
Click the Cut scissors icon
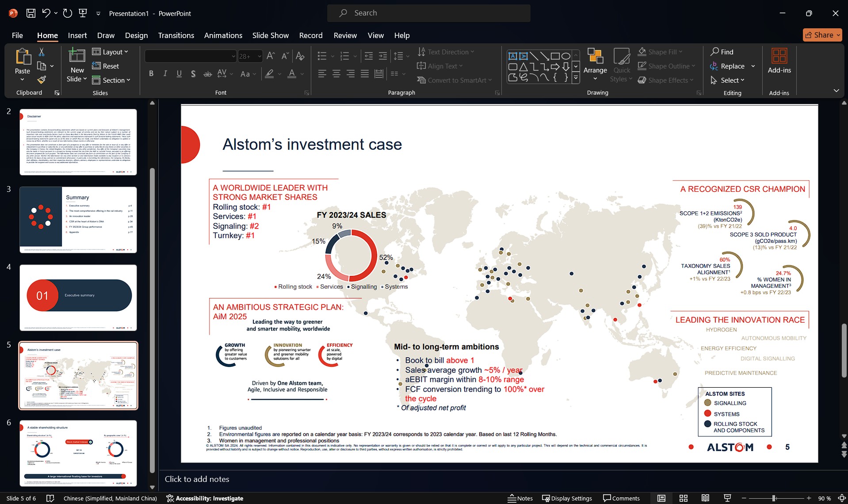pyautogui.click(x=42, y=52)
